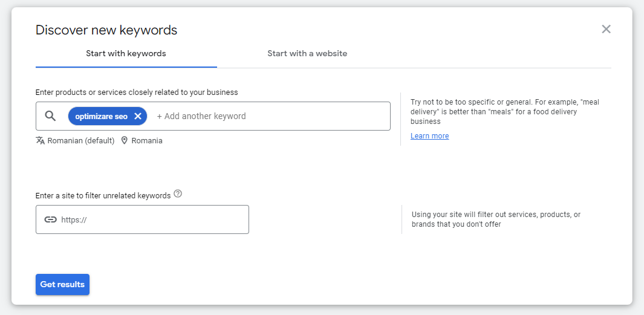
Task: Close the Discover new keywords dialog
Action: pyautogui.click(x=606, y=29)
